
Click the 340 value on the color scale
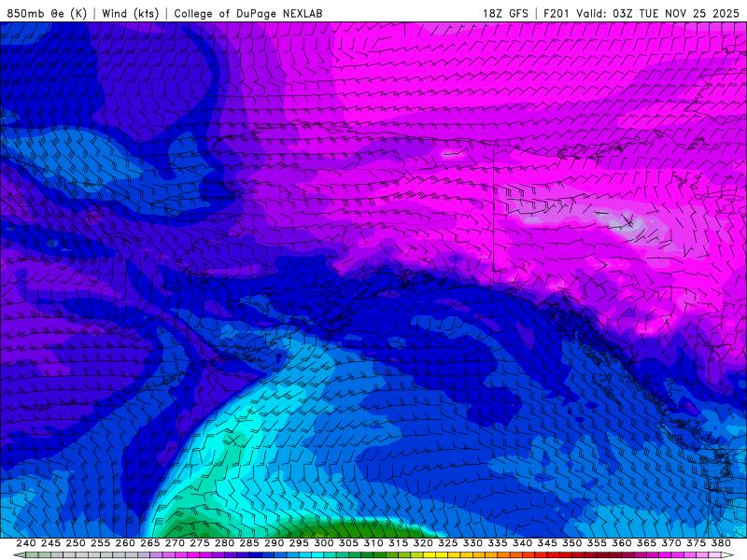point(522,543)
